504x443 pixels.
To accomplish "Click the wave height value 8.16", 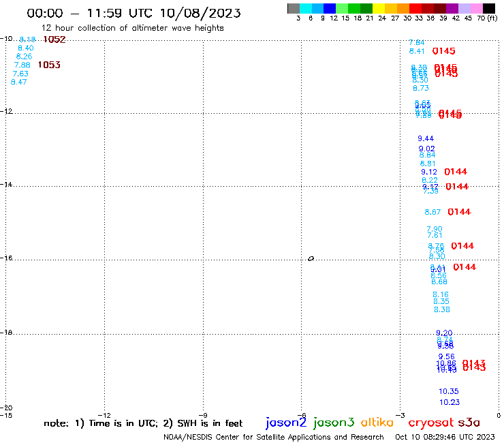I will [x=441, y=294].
